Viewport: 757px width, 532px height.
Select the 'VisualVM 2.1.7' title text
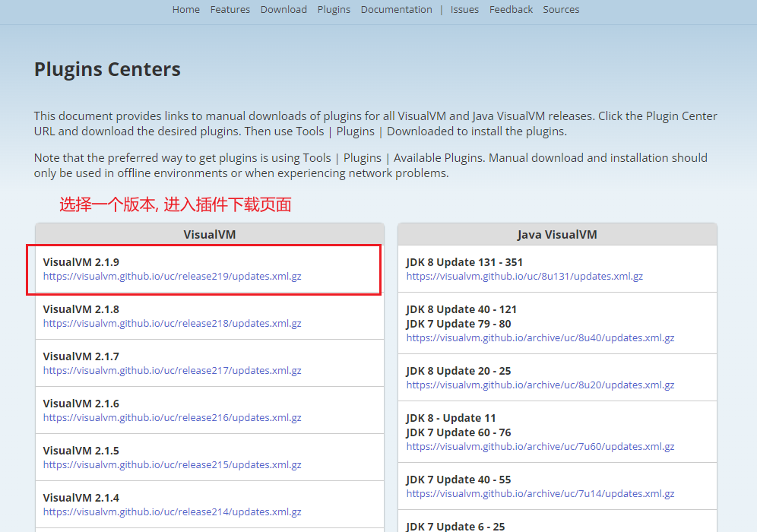pyautogui.click(x=81, y=356)
